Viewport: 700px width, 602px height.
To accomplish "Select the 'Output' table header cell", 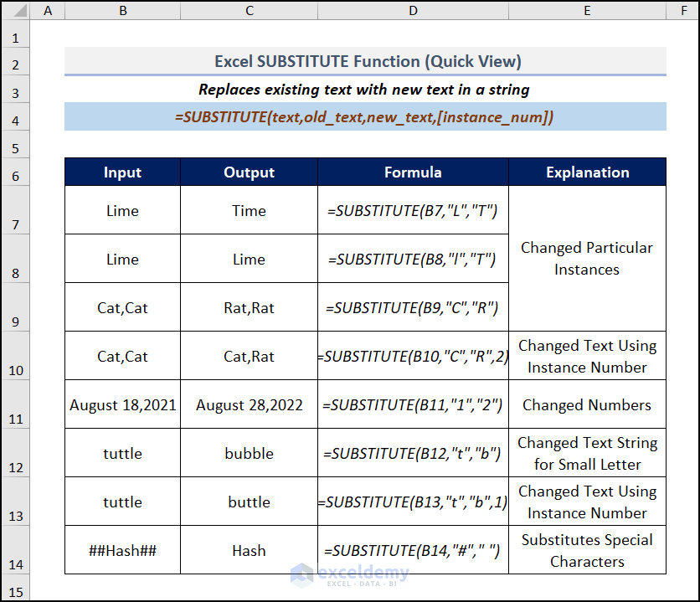I will tap(249, 172).
